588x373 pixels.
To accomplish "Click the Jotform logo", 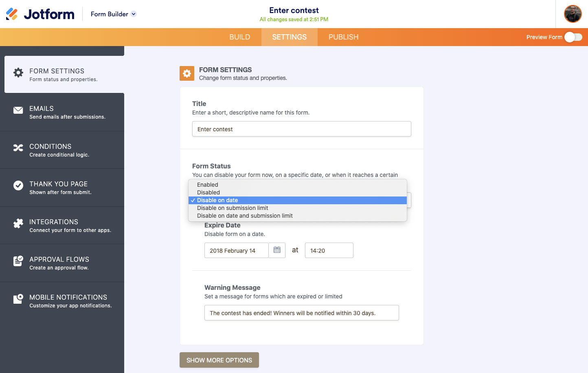I will (x=39, y=13).
